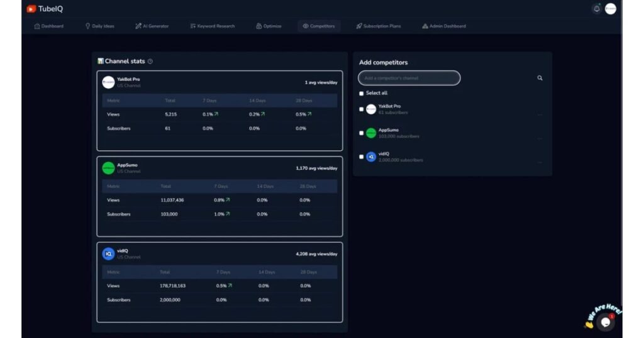
Task: Open the AI Generator tab
Action: point(152,26)
